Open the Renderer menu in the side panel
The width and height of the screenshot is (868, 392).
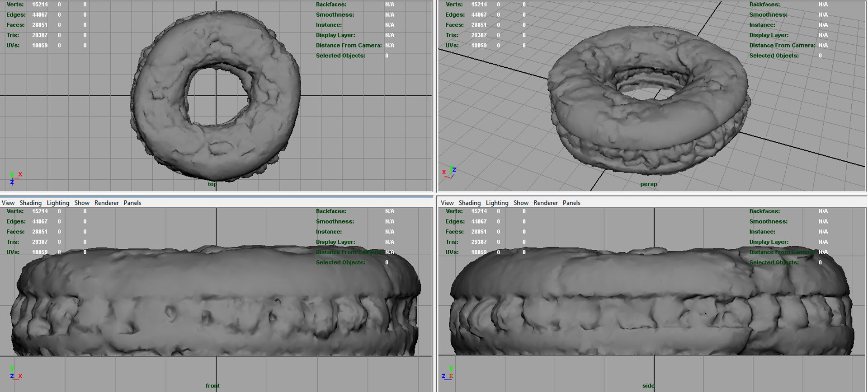546,203
